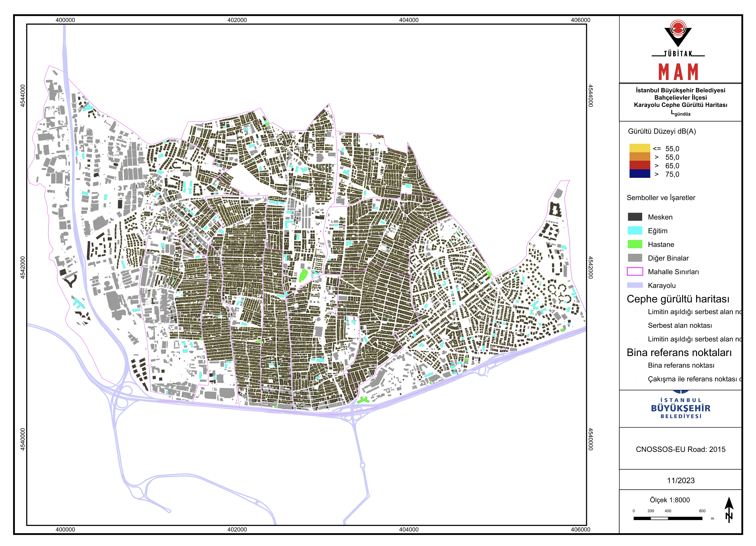Screen dimensions: 756x546
Task: Click the date '11/2023'
Action: [x=681, y=481]
